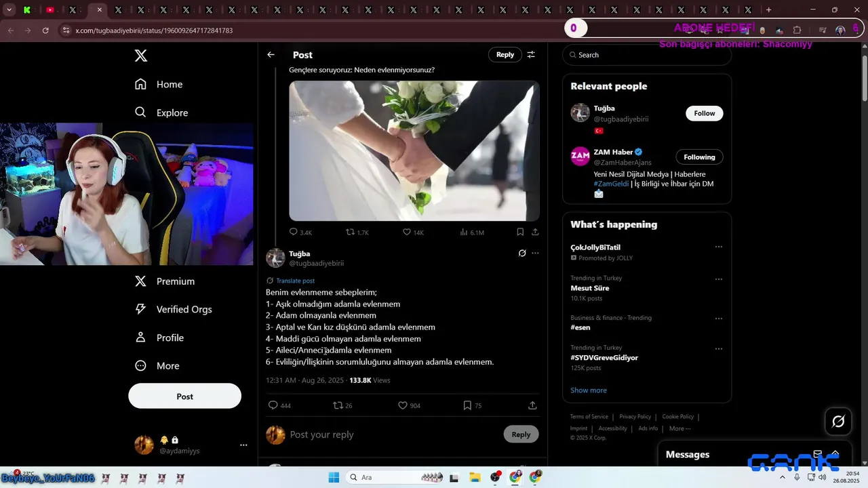The height and width of the screenshot is (488, 868).
Task: Switch to the YouTube browser tab
Action: 50,10
